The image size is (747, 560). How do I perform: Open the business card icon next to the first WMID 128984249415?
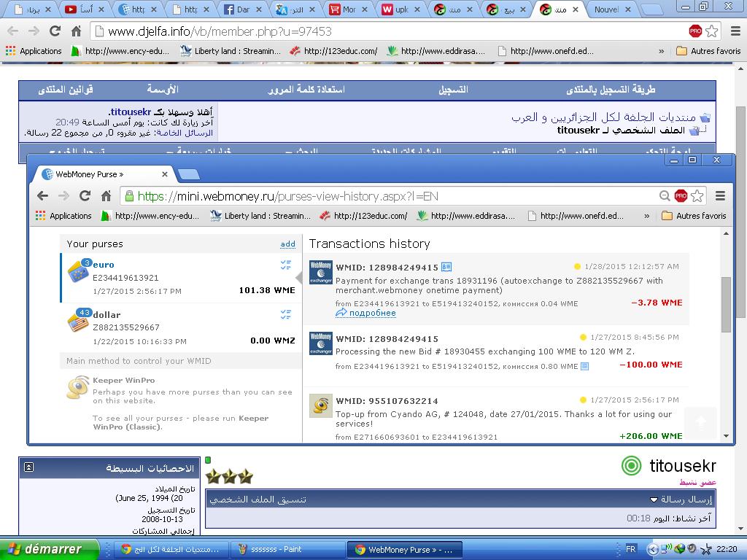(x=446, y=267)
